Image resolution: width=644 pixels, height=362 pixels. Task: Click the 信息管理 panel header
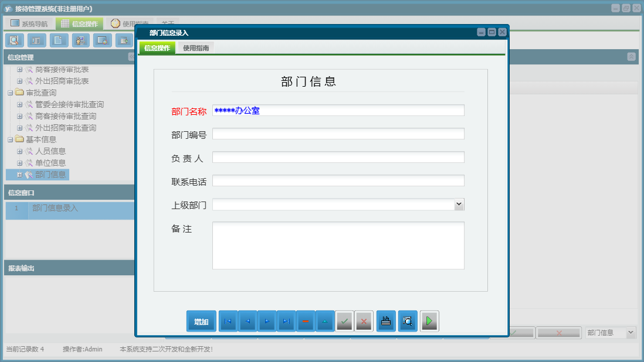click(x=69, y=57)
